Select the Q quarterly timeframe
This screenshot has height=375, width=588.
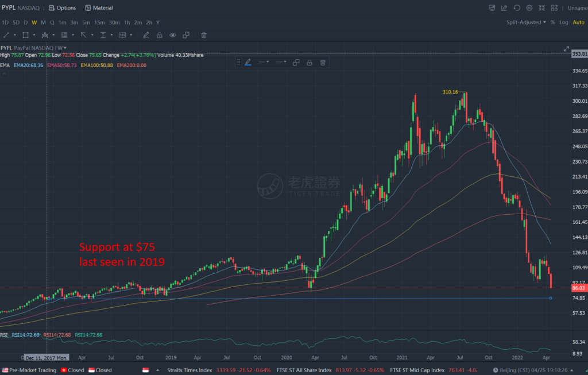coord(52,22)
